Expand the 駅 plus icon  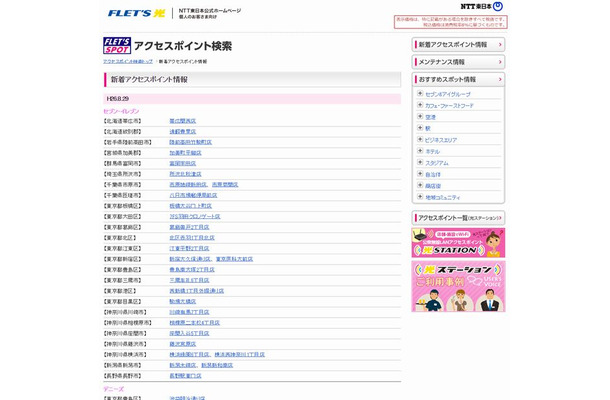point(420,128)
